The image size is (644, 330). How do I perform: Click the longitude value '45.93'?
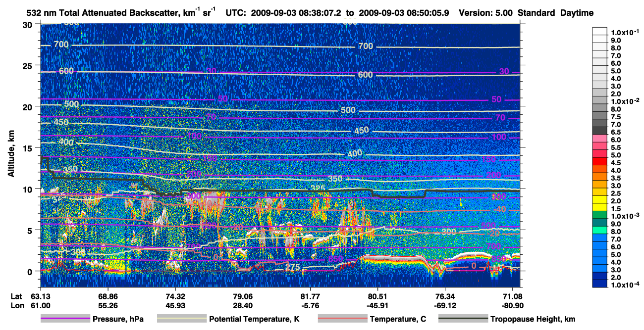[x=175, y=305]
